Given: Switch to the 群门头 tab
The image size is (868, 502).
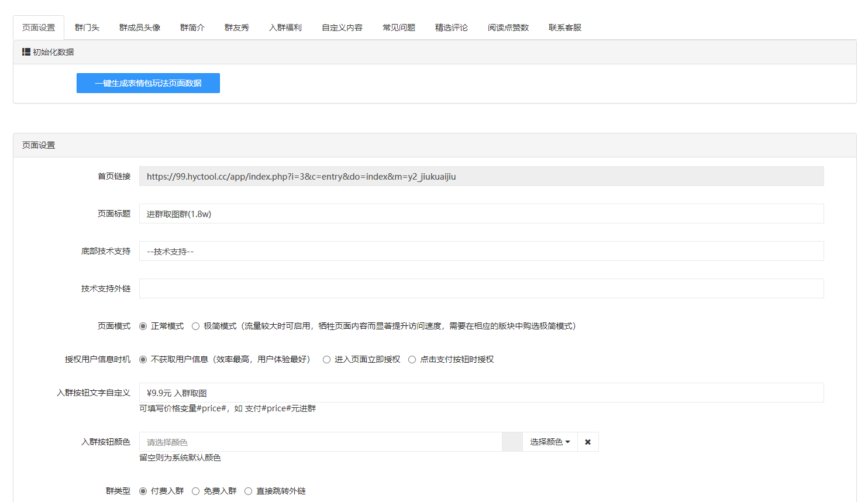Looking at the screenshot, I should (87, 27).
